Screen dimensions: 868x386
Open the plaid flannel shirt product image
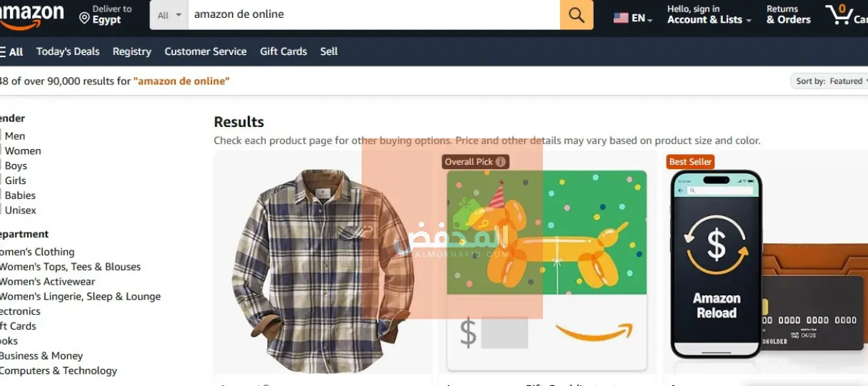[x=323, y=272]
